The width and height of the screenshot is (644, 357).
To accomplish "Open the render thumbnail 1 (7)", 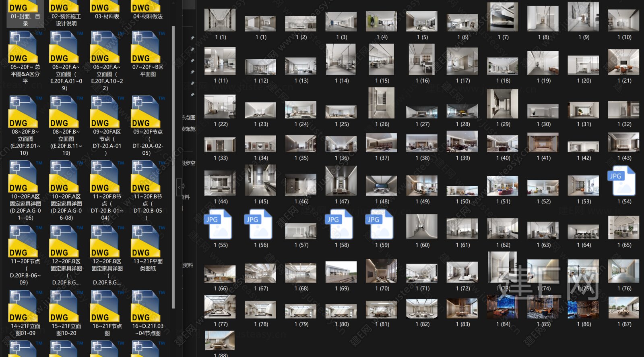I will click(502, 17).
